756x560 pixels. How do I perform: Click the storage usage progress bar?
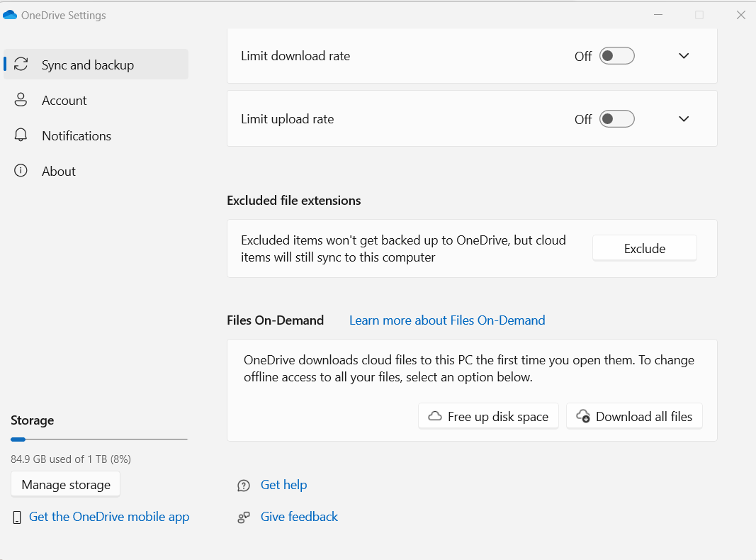[x=98, y=439]
